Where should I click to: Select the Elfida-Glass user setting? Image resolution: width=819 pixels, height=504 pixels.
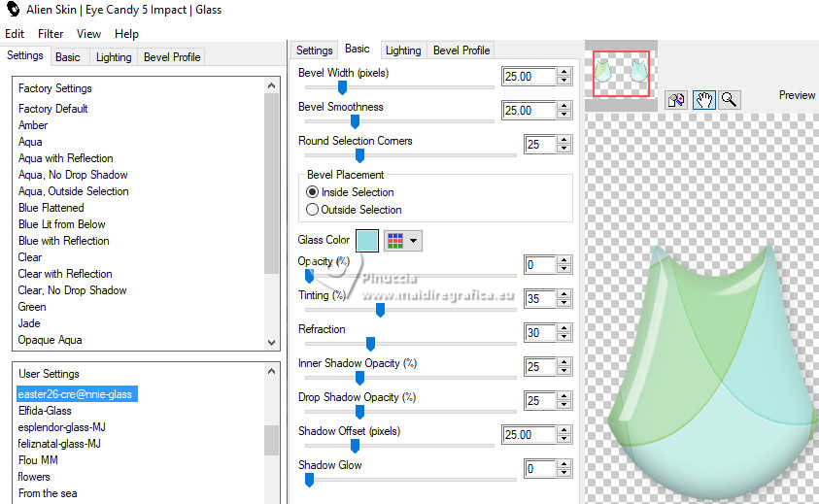click(45, 411)
